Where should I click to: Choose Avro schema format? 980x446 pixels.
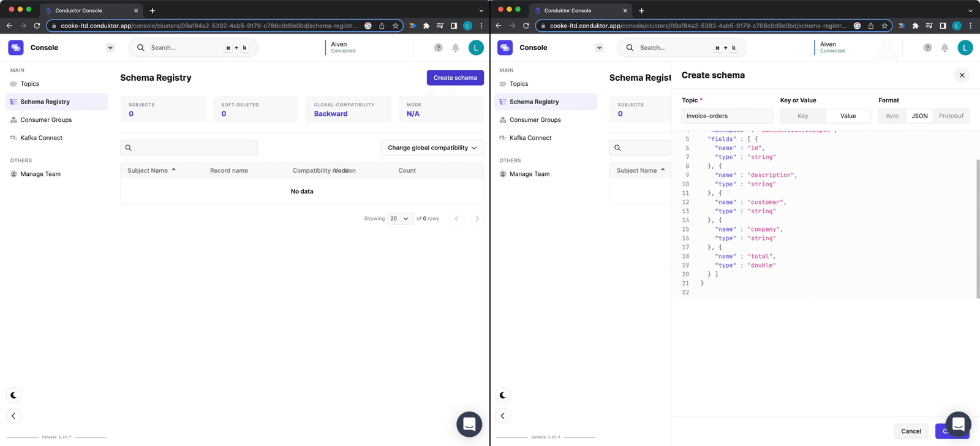892,116
